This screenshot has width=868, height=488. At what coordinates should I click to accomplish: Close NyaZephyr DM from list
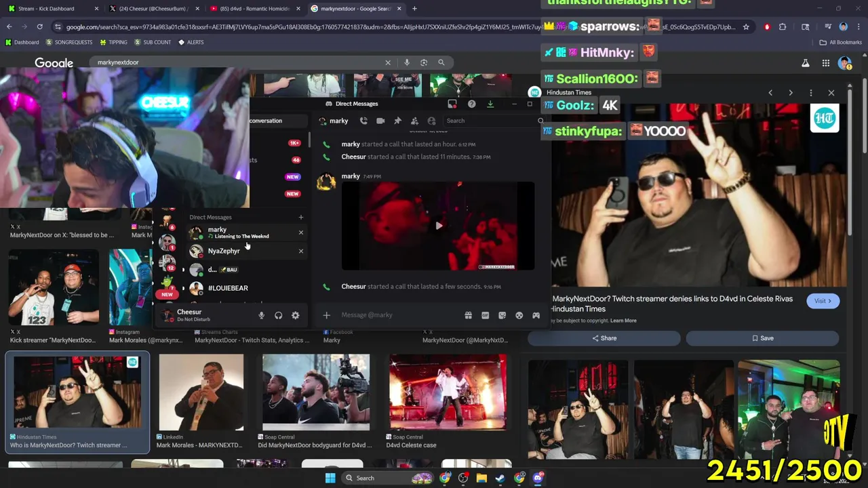300,251
